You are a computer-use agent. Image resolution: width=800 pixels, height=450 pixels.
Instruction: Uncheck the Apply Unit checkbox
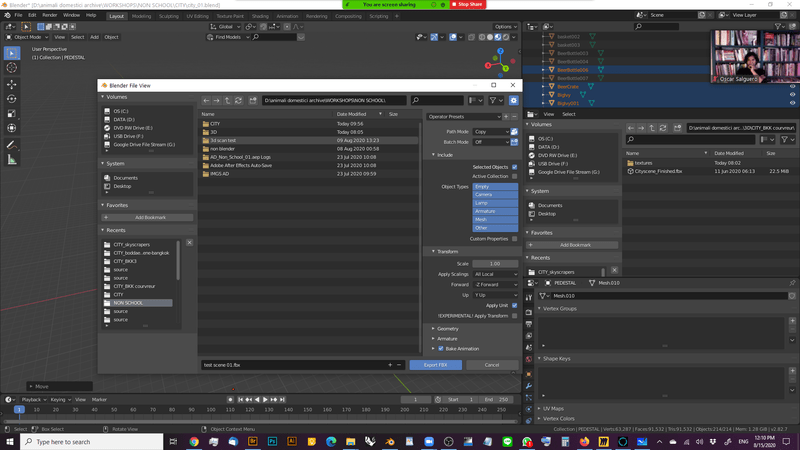pos(514,305)
